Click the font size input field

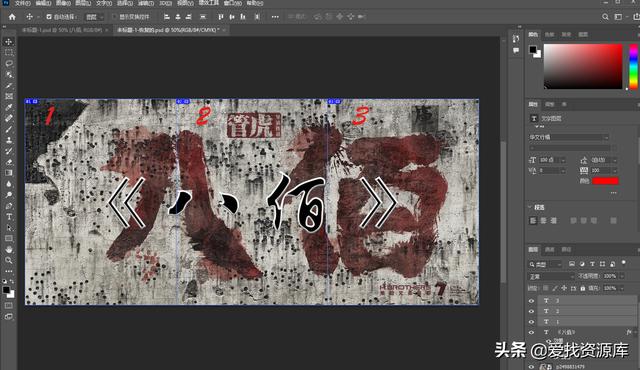(549, 160)
